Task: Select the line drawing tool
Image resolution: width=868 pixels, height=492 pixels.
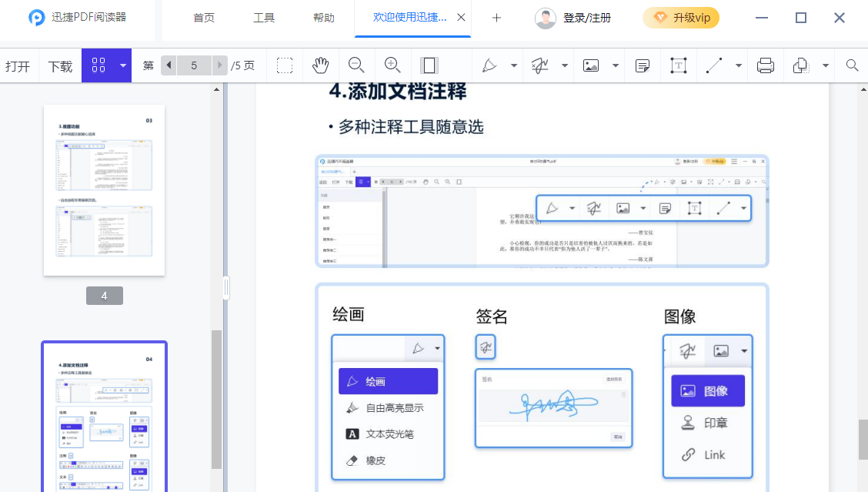Action: pyautogui.click(x=714, y=65)
